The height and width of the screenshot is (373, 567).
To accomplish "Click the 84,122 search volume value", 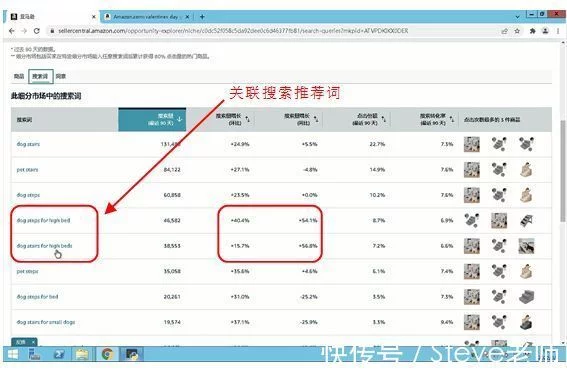I will pyautogui.click(x=172, y=170).
